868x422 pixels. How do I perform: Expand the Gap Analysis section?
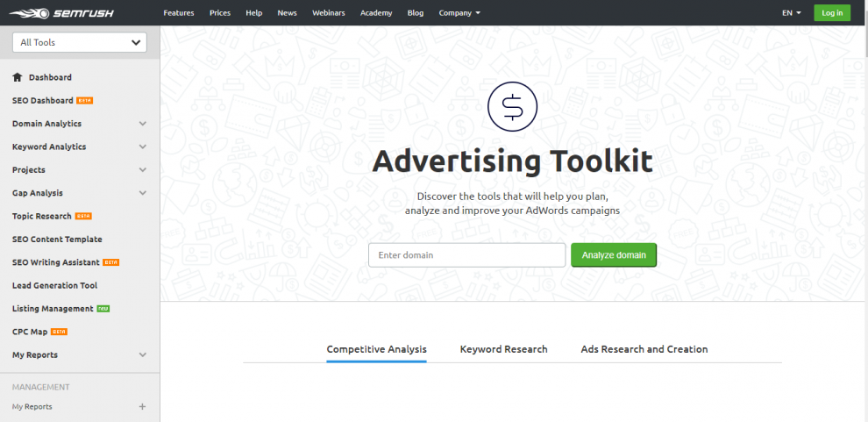tap(142, 193)
